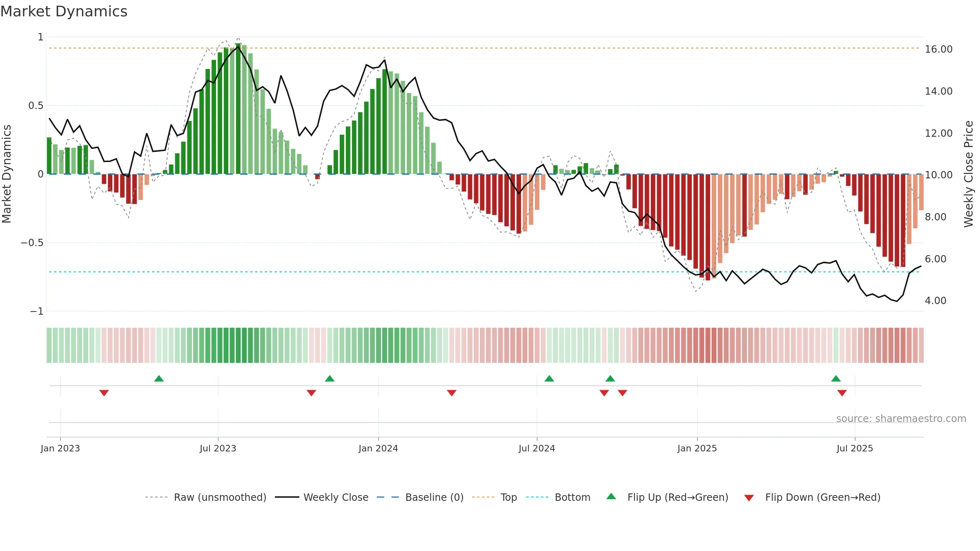Click the 16.00 price tick label
Screen dimensions: 980x551
click(x=939, y=49)
